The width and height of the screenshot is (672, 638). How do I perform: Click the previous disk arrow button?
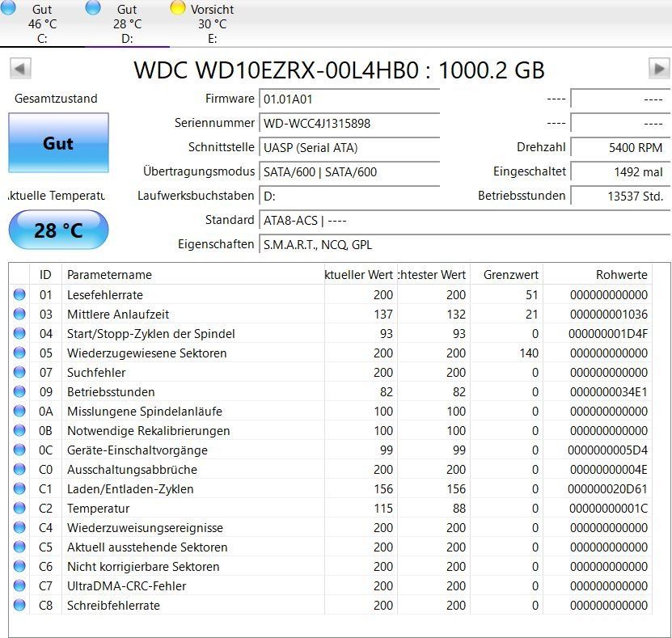(20, 69)
